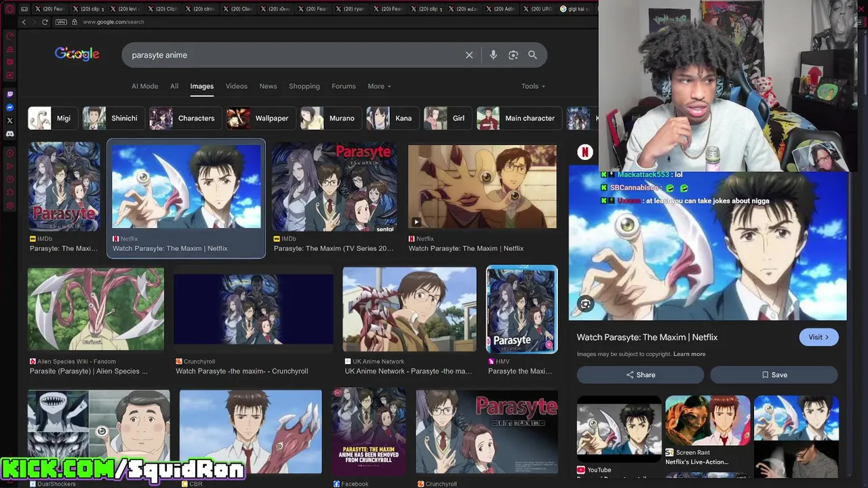This screenshot has width=868, height=488.
Task: Open the sidebar My Flow send icon
Action: point(9,166)
